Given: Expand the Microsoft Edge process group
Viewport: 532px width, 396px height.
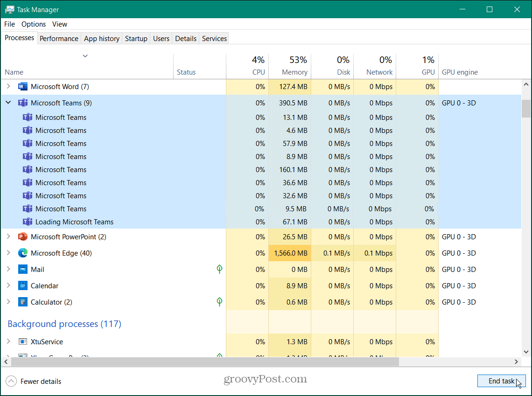Looking at the screenshot, I should pyautogui.click(x=8, y=253).
